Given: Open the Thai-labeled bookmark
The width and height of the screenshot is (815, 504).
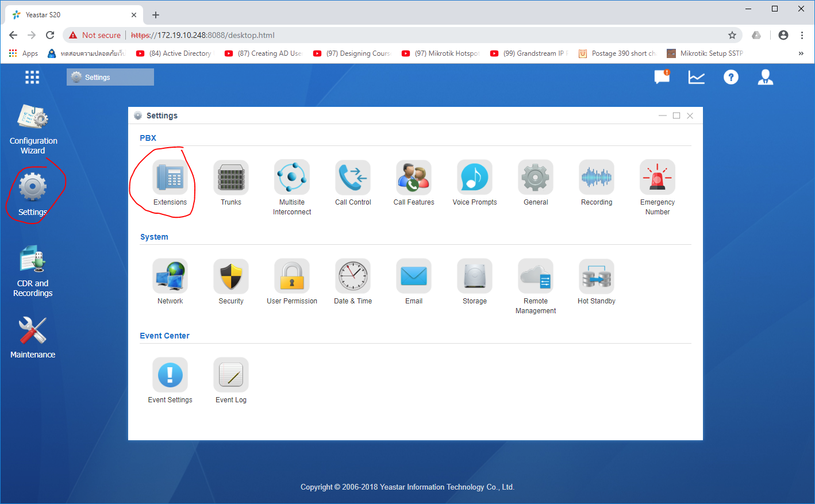Looking at the screenshot, I should click(x=86, y=53).
